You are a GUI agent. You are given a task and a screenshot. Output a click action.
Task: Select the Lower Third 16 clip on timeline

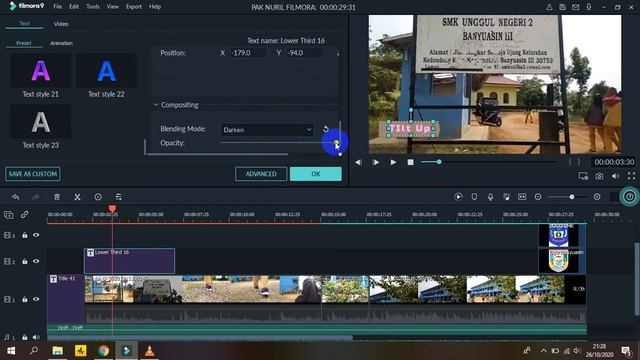pos(129,261)
